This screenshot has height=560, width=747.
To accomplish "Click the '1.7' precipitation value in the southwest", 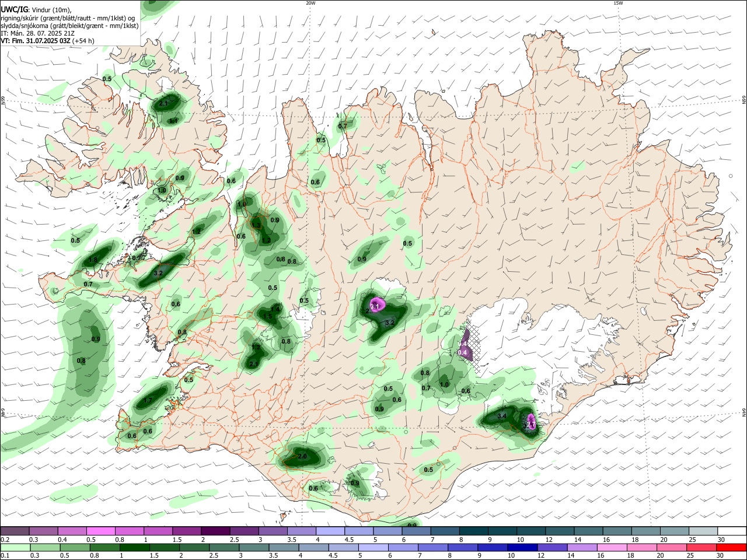I will point(148,400).
